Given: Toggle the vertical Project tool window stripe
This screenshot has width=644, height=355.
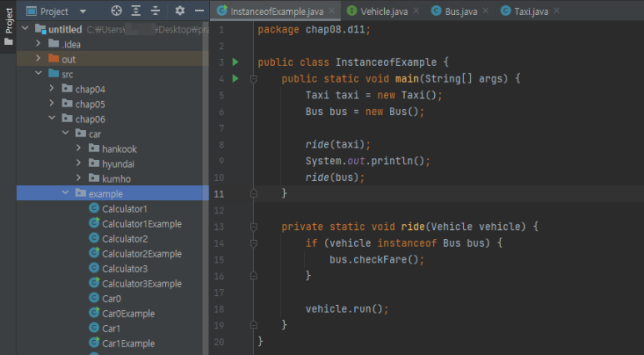Looking at the screenshot, I should tap(8, 27).
